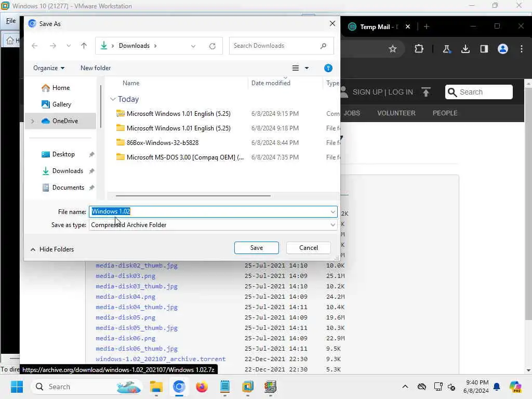The image size is (532, 399).
Task: Open the VMware File menu
Action: click(x=11, y=21)
